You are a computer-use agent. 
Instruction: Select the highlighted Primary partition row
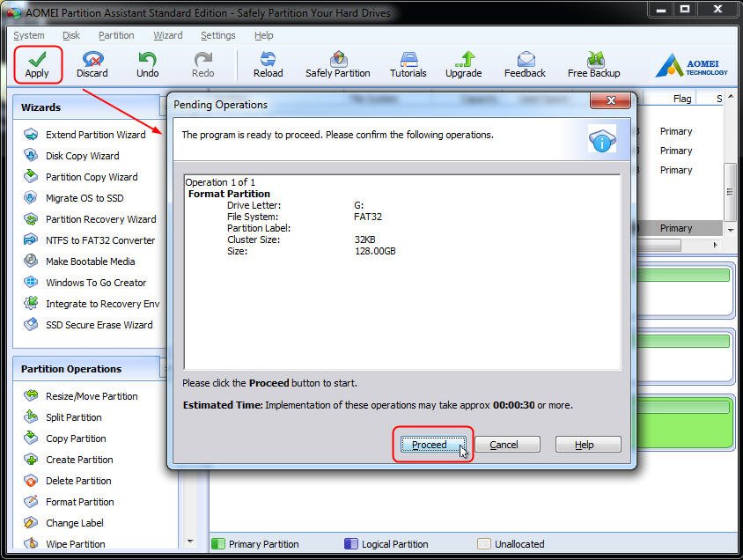tap(678, 228)
